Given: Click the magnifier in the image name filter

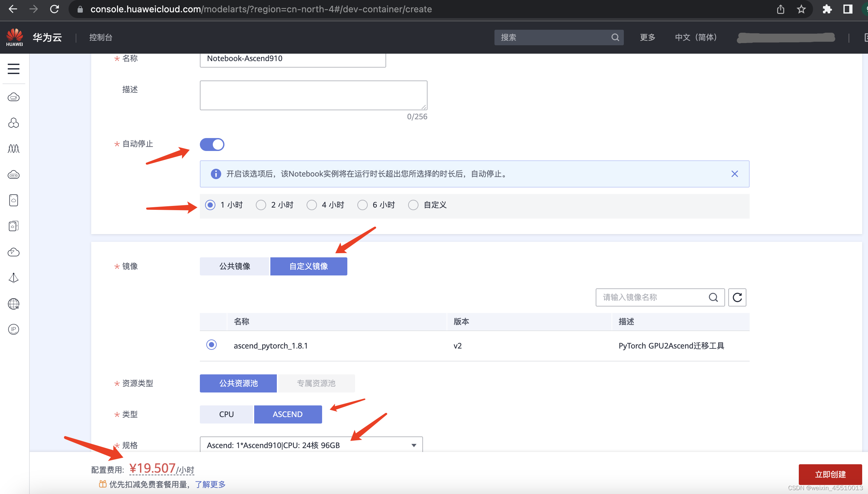Looking at the screenshot, I should coord(714,297).
